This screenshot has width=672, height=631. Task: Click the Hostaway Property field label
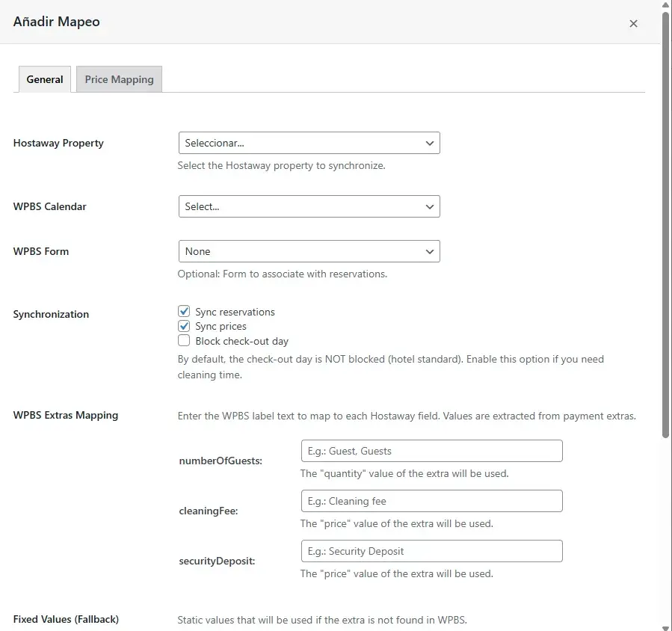pyautogui.click(x=58, y=144)
